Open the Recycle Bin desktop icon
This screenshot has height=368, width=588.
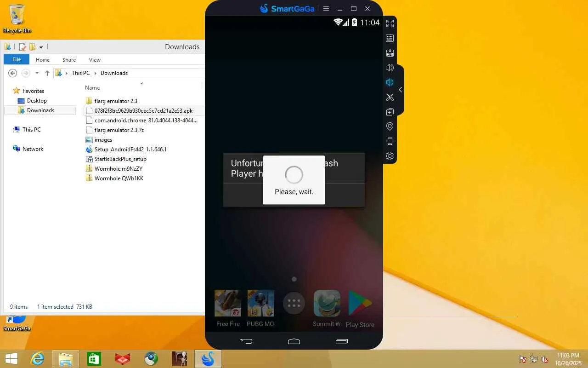click(17, 19)
